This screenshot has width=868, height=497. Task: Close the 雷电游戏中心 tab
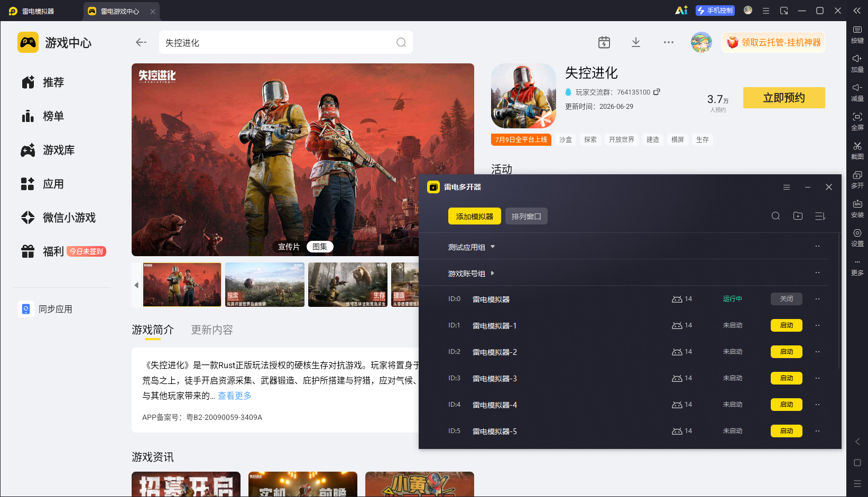pos(153,11)
